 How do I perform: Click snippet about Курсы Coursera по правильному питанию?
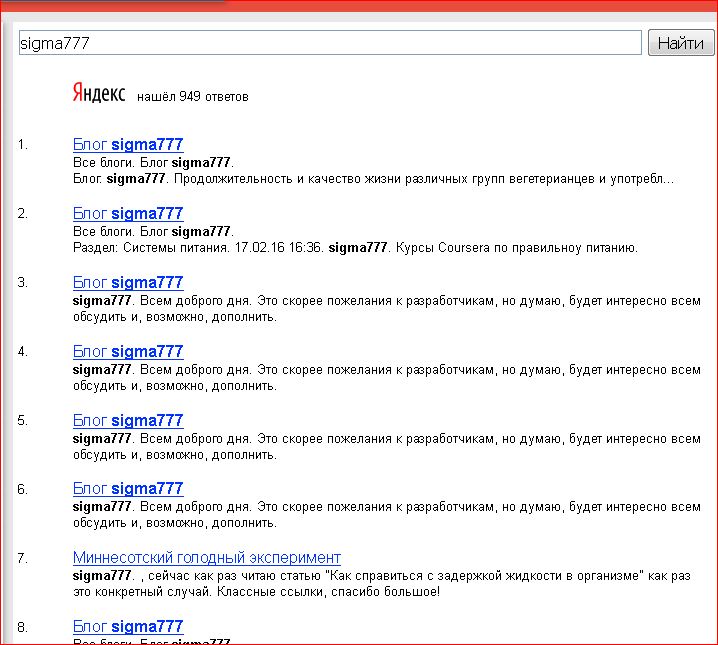point(355,248)
